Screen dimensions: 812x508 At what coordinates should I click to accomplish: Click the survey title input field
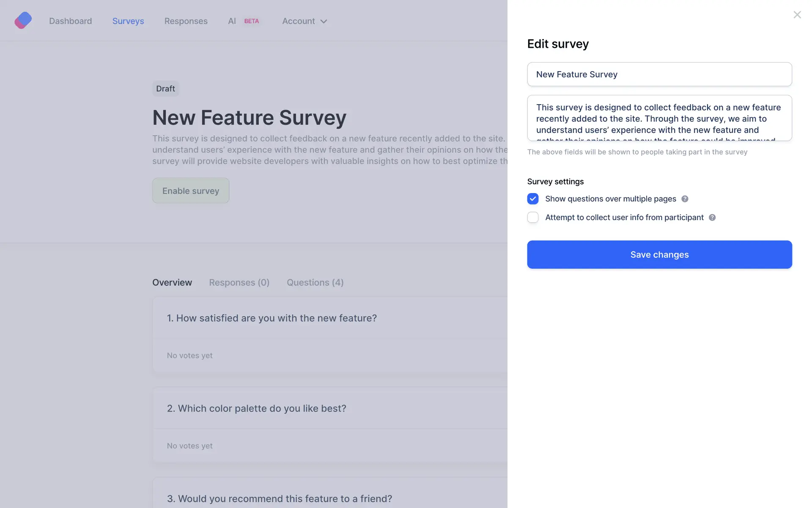click(x=659, y=75)
